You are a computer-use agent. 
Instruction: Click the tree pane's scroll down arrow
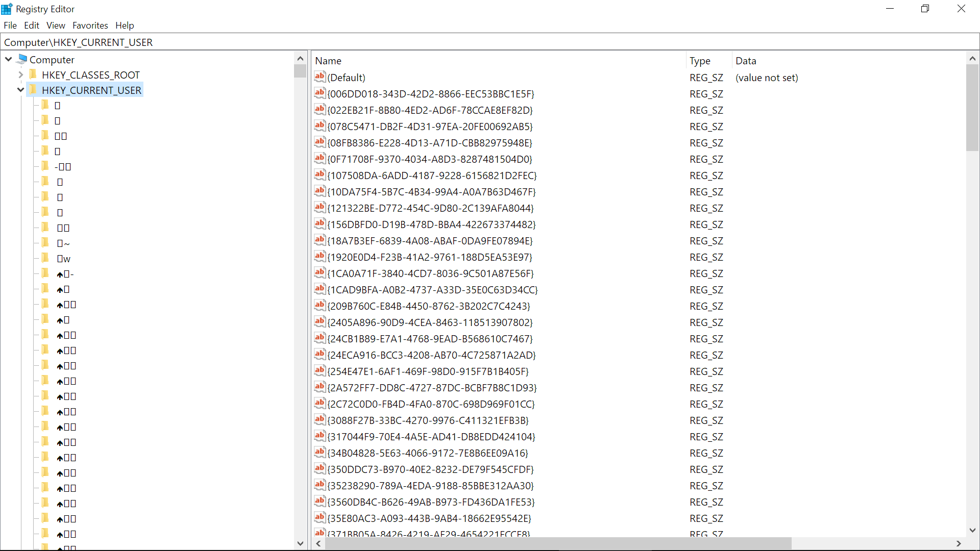[300, 543]
